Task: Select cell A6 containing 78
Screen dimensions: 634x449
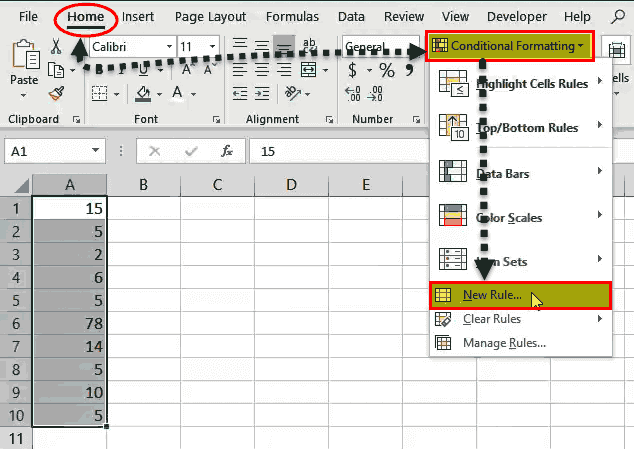Action: (70, 323)
